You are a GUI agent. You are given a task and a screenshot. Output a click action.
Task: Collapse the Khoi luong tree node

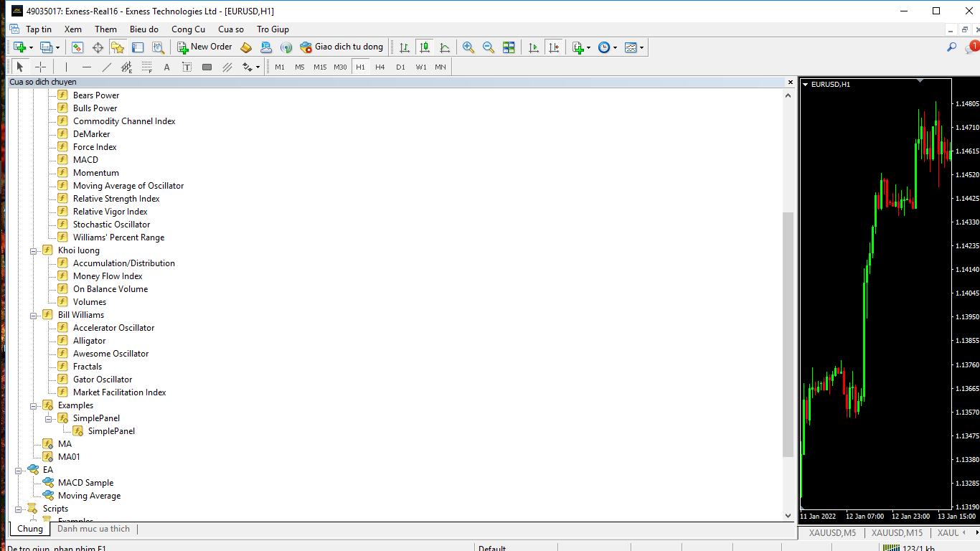click(34, 250)
